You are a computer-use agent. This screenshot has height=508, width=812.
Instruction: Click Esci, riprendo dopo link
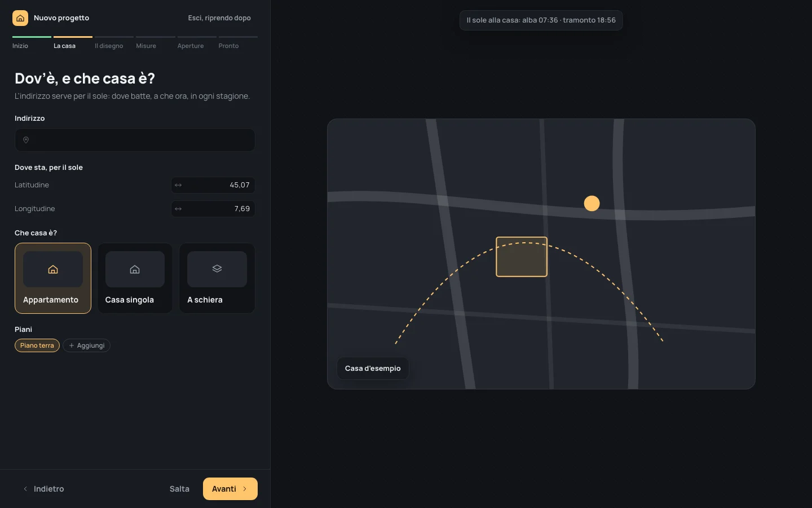(x=219, y=18)
